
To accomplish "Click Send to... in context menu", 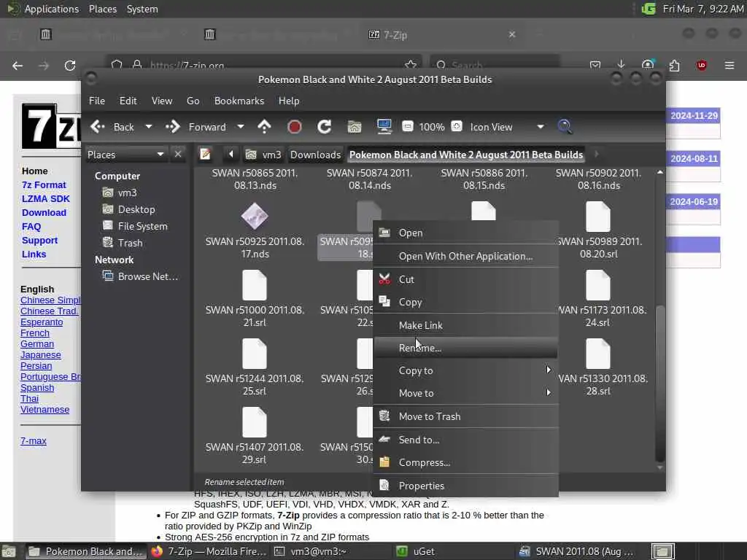I will [x=465, y=440].
